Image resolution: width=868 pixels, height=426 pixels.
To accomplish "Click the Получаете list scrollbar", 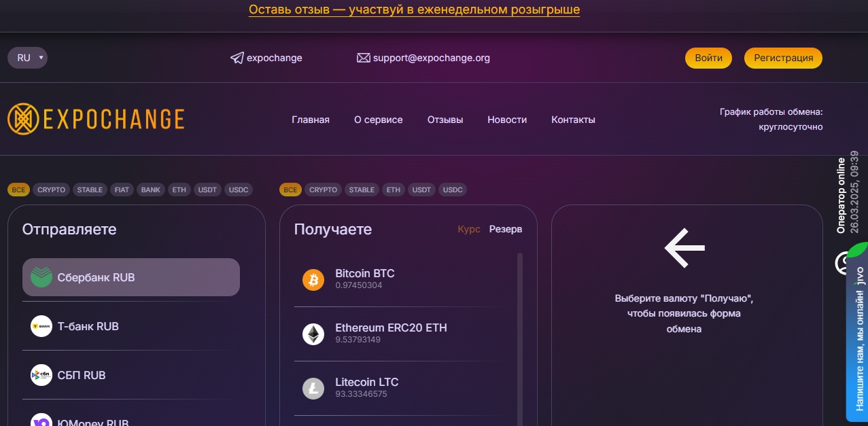I will click(520, 339).
